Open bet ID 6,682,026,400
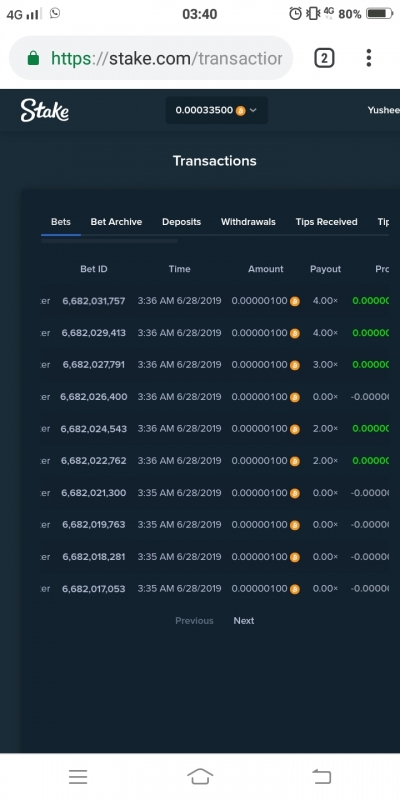 tap(94, 396)
